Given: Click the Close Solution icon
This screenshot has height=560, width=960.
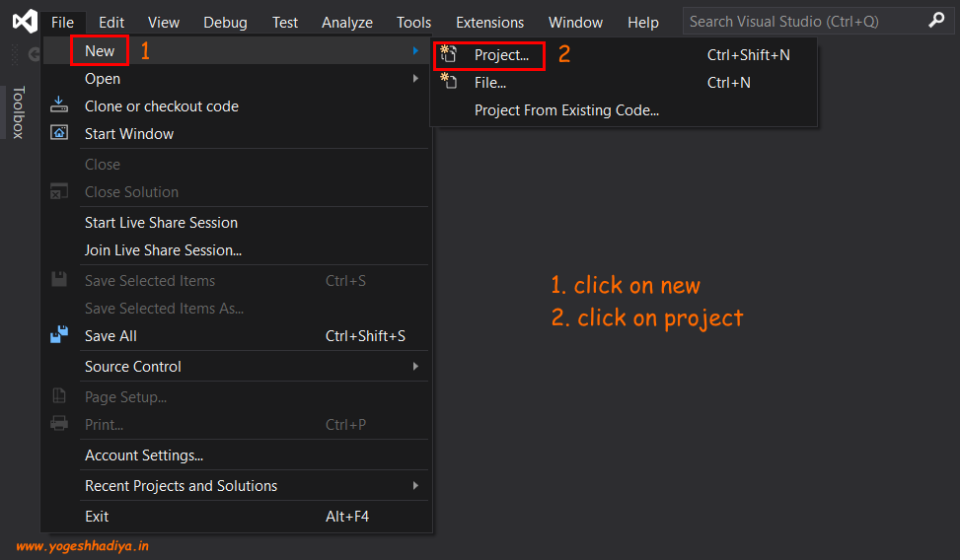Looking at the screenshot, I should (59, 192).
